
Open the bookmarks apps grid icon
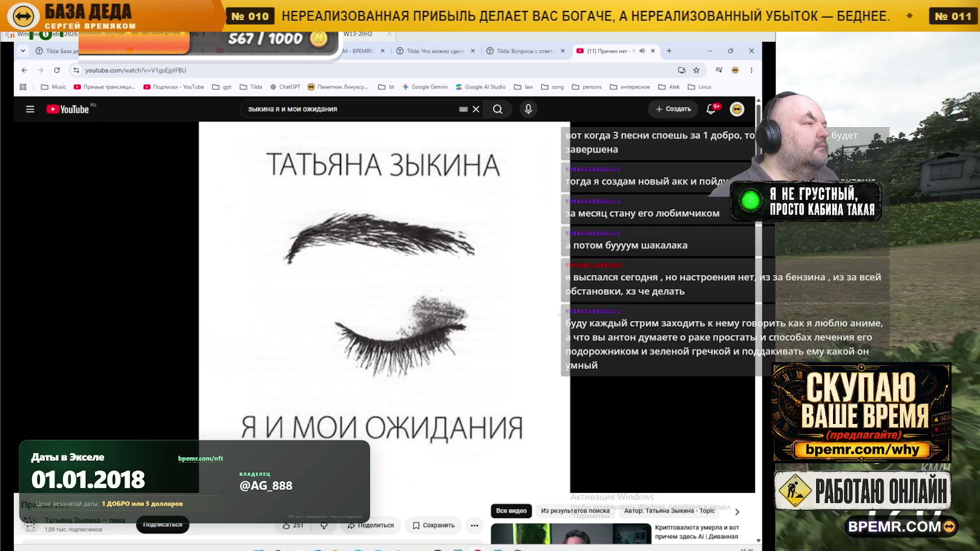click(23, 87)
